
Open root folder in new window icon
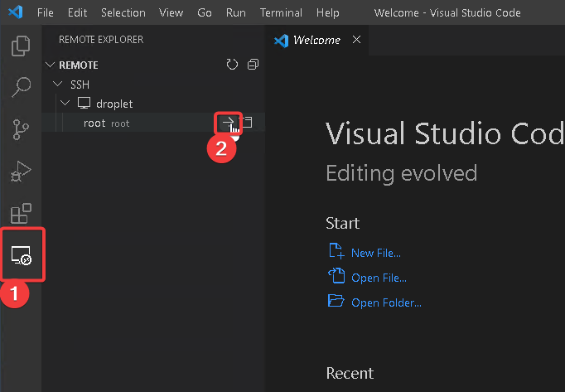point(247,123)
